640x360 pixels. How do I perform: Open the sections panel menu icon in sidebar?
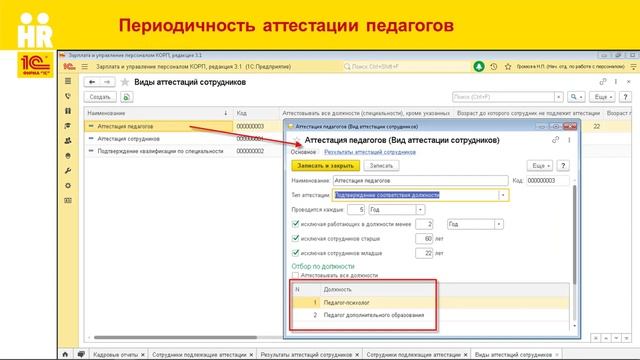coord(68,81)
